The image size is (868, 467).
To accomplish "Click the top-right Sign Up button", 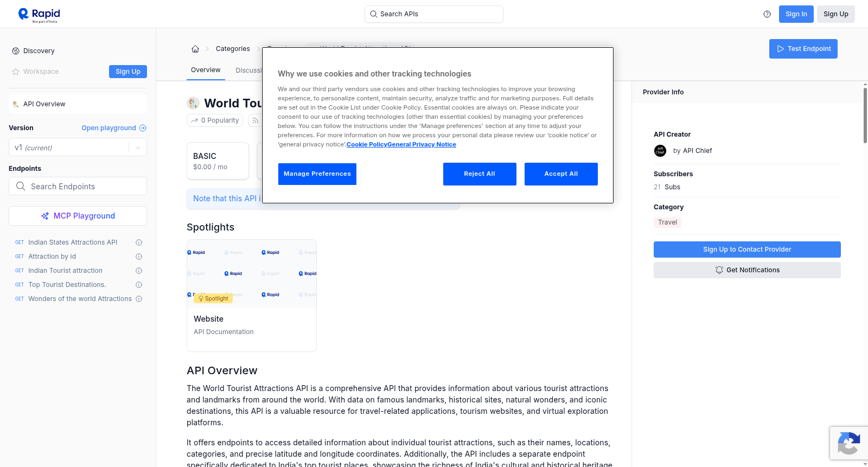I will pos(836,14).
